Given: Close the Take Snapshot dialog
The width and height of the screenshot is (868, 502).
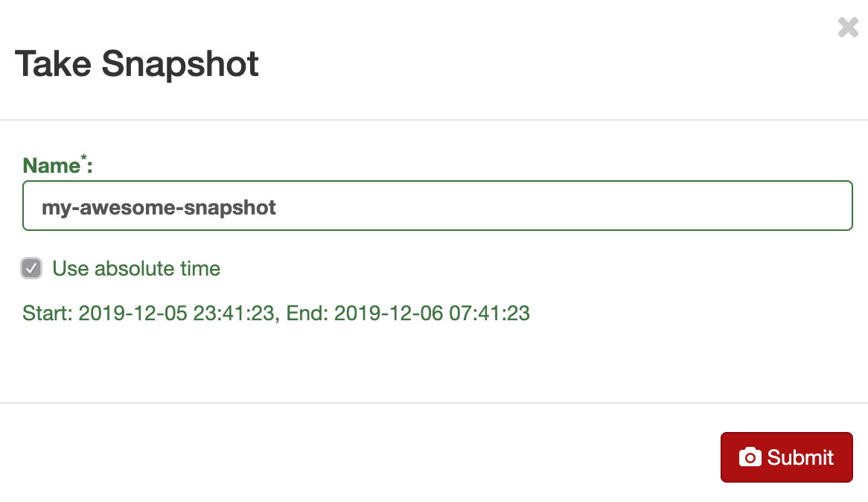Looking at the screenshot, I should [x=848, y=28].
